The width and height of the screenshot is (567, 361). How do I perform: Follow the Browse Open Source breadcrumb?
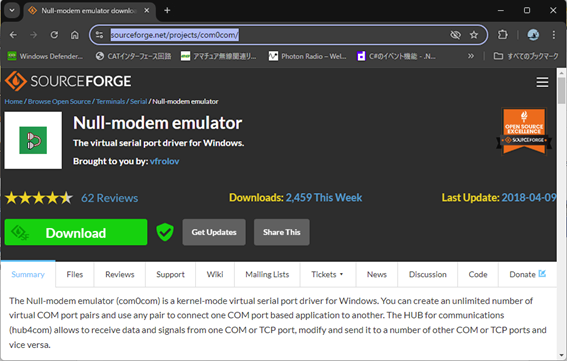59,102
